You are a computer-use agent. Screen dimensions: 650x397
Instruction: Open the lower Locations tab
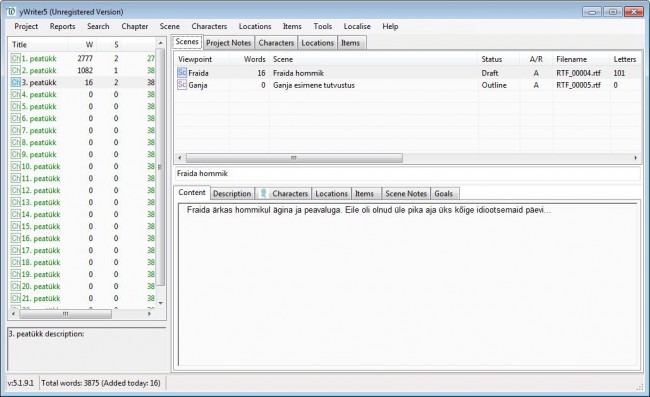point(331,194)
